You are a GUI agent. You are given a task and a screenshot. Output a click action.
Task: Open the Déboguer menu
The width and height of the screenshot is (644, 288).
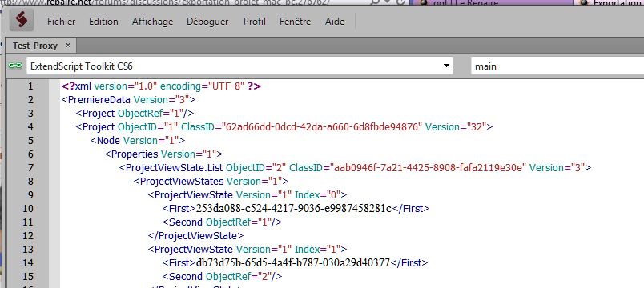[x=207, y=22]
